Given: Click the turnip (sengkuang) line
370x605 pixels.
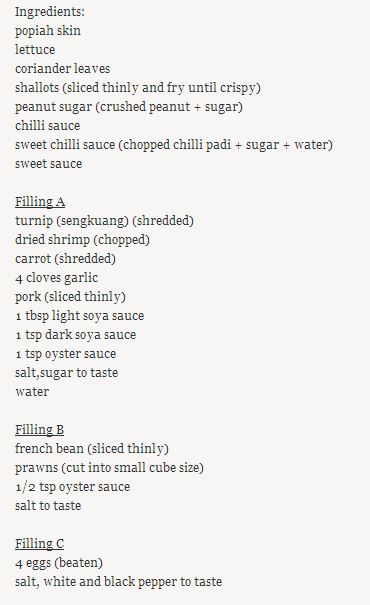Looking at the screenshot, I should click(x=104, y=221).
